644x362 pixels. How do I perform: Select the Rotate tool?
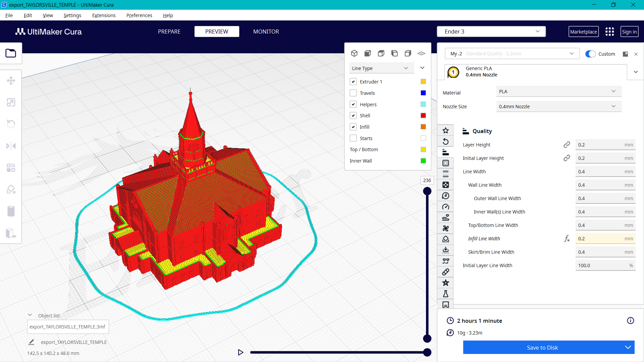point(11,124)
